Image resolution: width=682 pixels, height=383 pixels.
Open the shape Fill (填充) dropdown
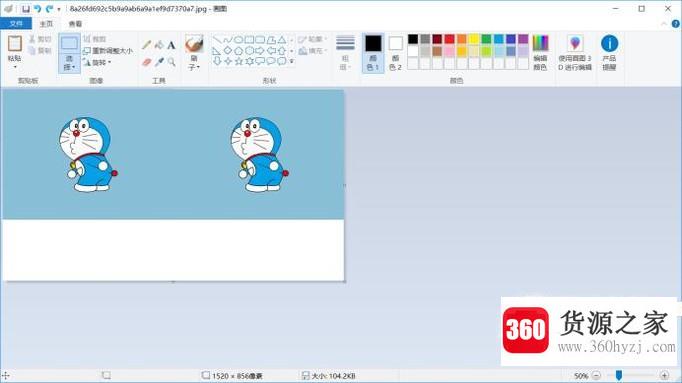313,51
